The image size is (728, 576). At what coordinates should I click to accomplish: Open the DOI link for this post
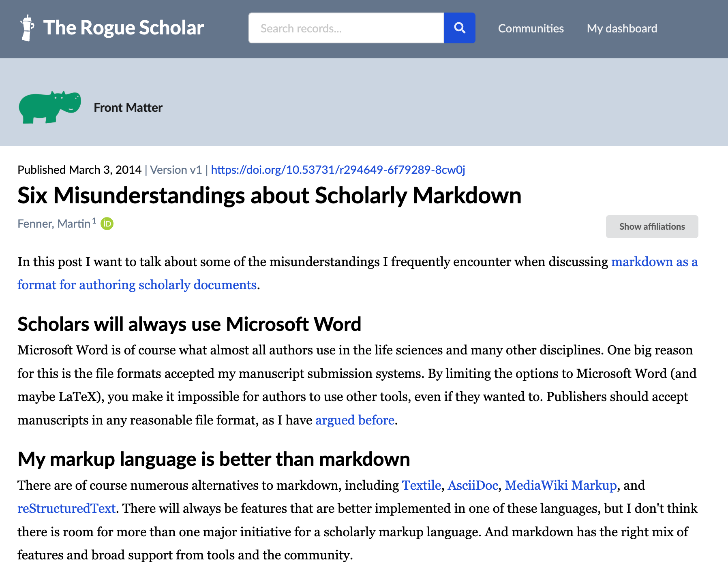pyautogui.click(x=338, y=170)
